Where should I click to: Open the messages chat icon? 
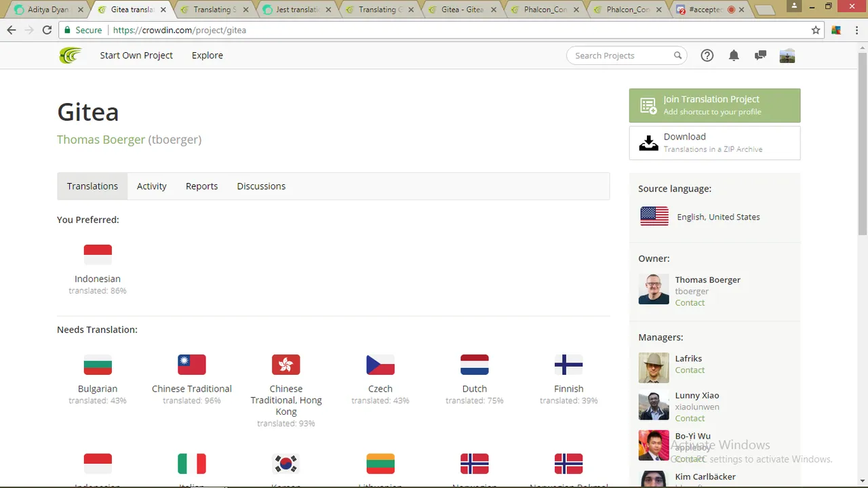pyautogui.click(x=760, y=56)
